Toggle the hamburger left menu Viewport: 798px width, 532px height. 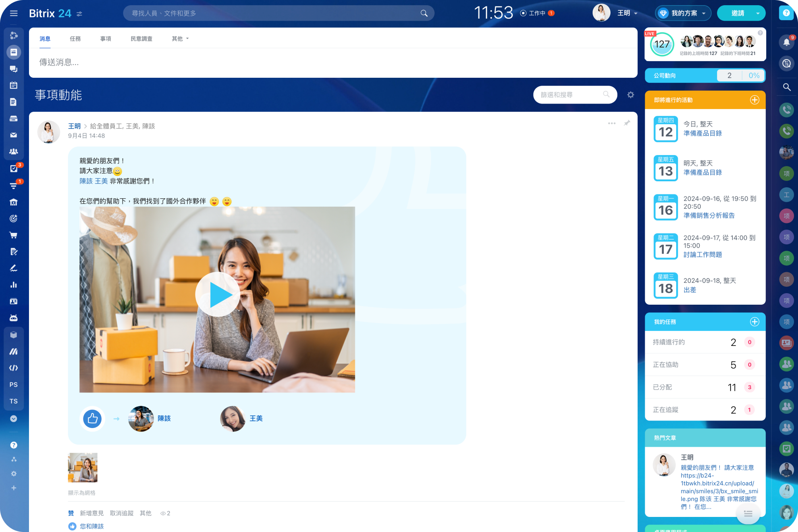(14, 13)
